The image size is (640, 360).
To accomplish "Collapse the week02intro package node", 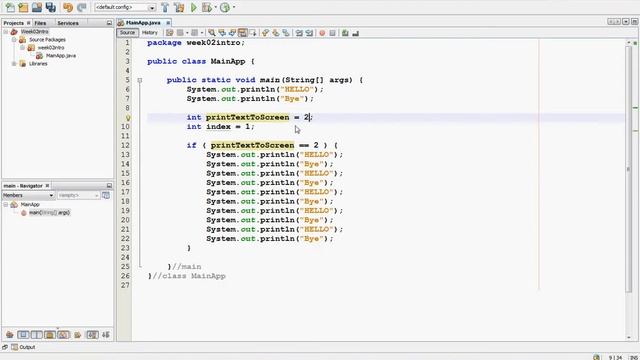I will [x=22, y=47].
